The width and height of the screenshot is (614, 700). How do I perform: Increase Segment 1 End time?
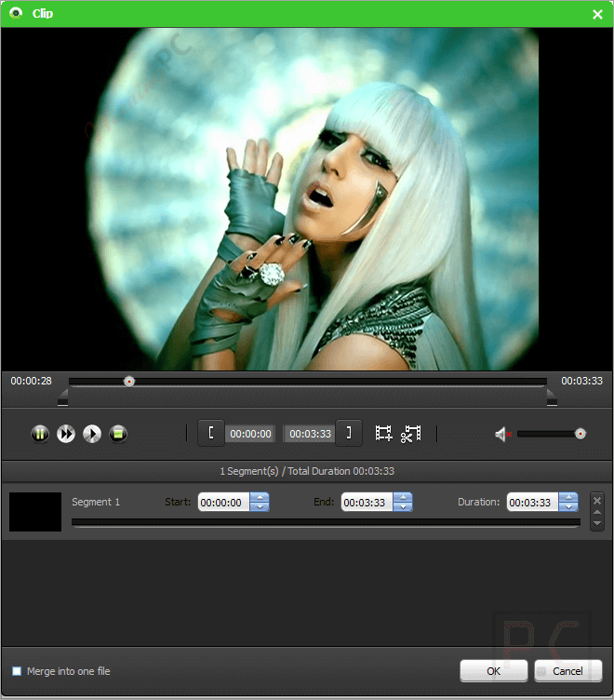(403, 497)
